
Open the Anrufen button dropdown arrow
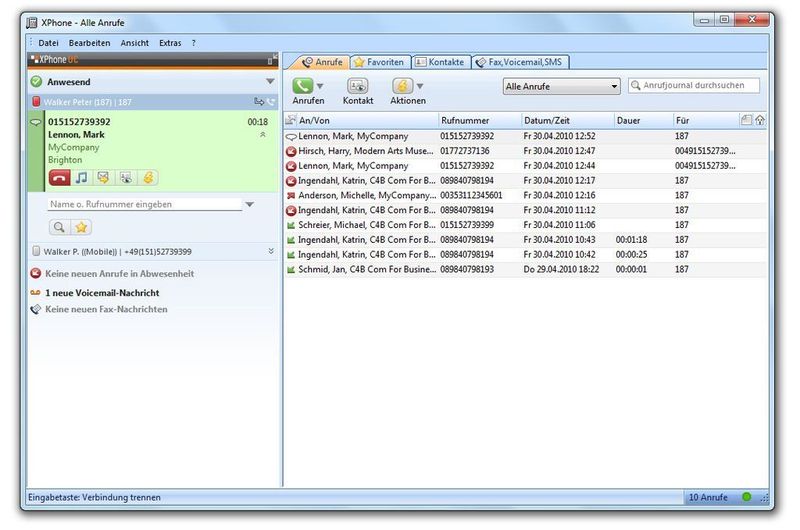(x=320, y=86)
